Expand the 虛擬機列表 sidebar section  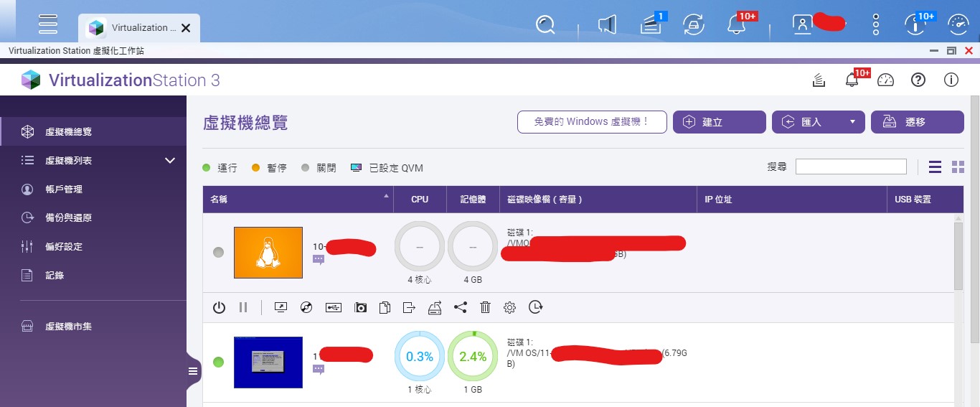(170, 161)
